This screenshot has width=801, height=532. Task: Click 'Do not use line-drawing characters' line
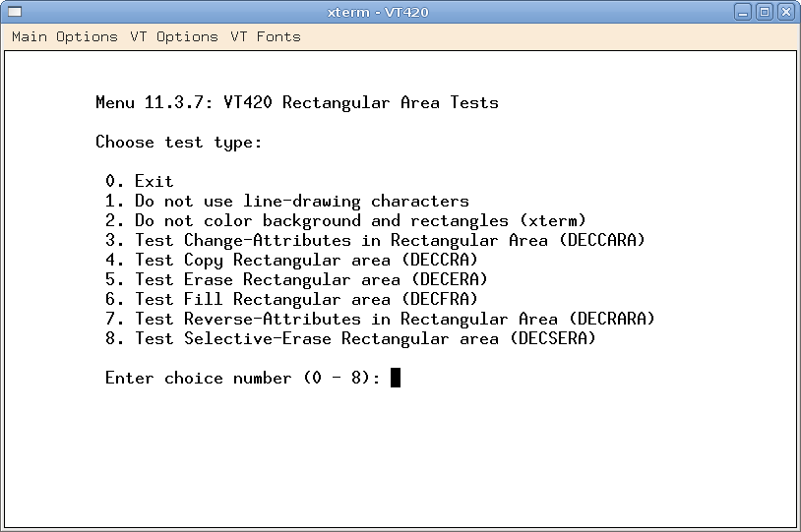tap(287, 201)
